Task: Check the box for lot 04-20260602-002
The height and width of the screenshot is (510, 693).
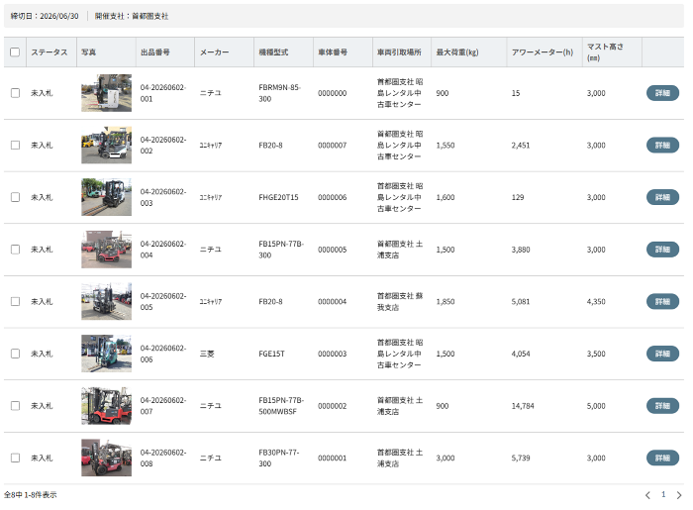Action: [x=15, y=145]
